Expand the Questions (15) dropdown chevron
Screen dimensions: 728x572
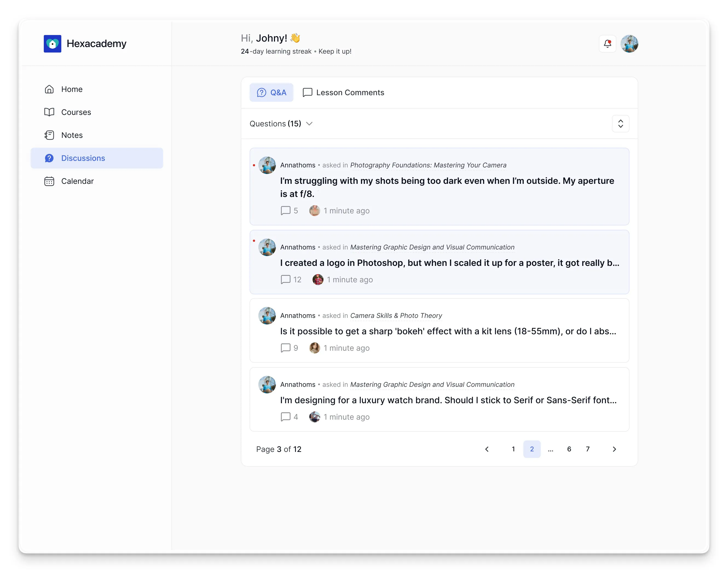(x=309, y=124)
